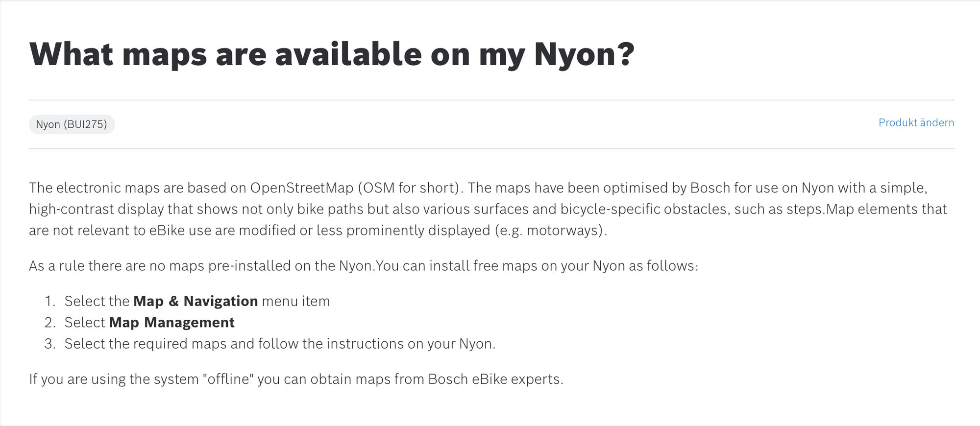Click list step 3 about required maps
980x426 pixels.
click(279, 344)
